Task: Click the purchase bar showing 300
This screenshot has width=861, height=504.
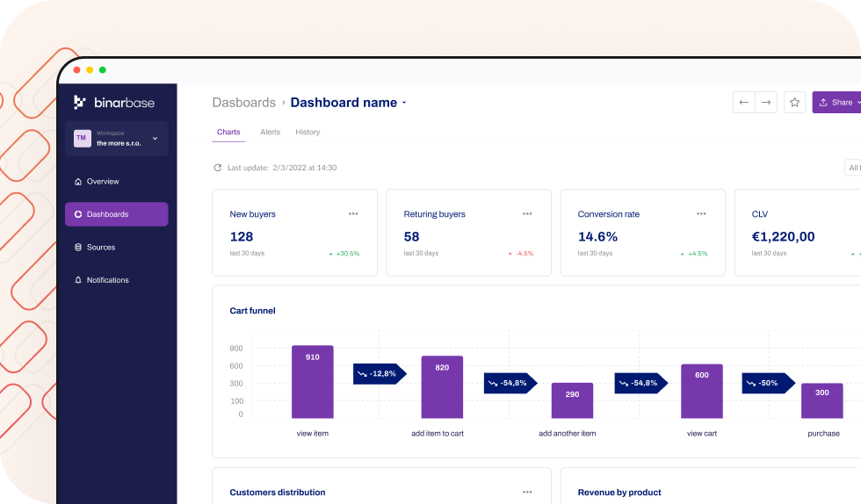Action: [x=822, y=400]
